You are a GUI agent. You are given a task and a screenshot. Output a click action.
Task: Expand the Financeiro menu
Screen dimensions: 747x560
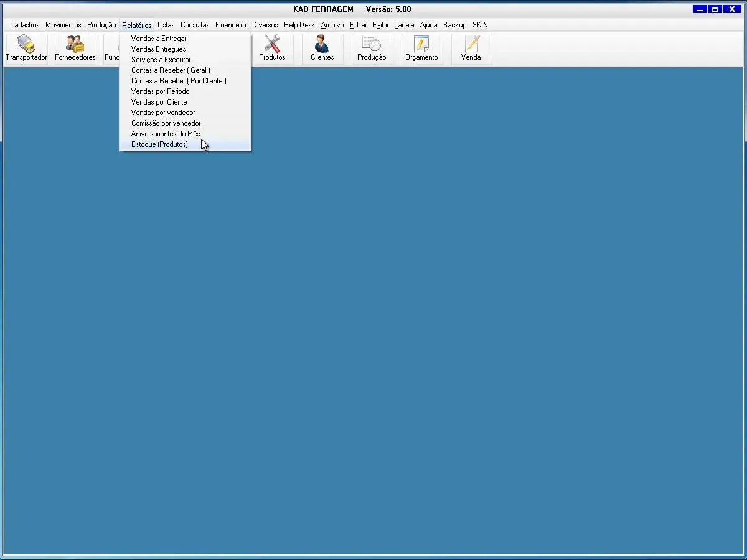pyautogui.click(x=230, y=25)
